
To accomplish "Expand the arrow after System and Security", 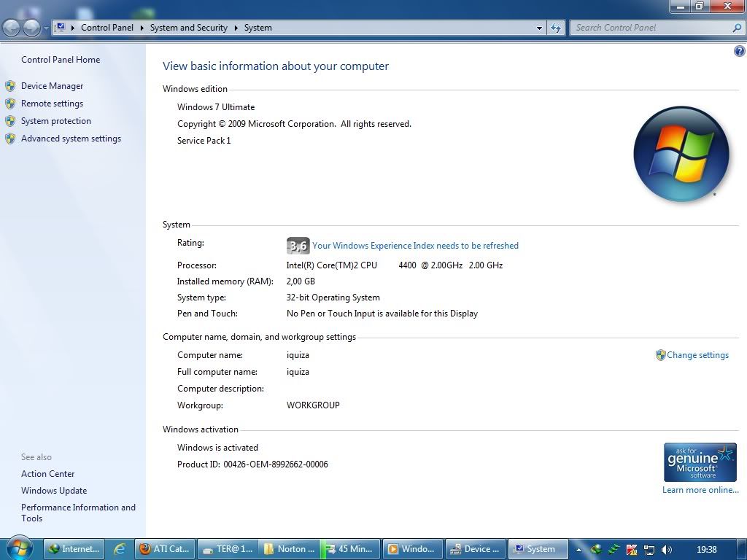I will 236,28.
